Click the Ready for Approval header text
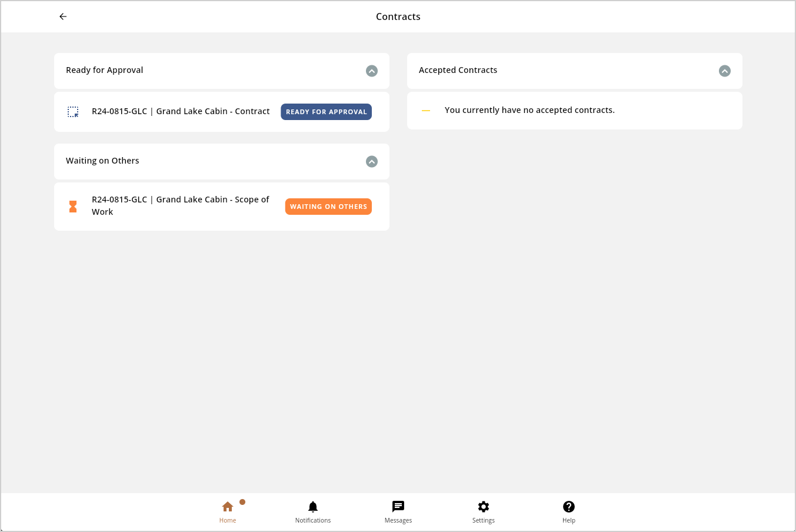796x532 pixels. (105, 70)
